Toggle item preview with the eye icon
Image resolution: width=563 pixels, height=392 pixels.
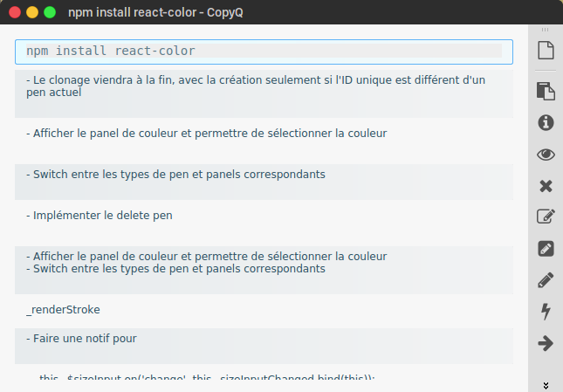546,155
